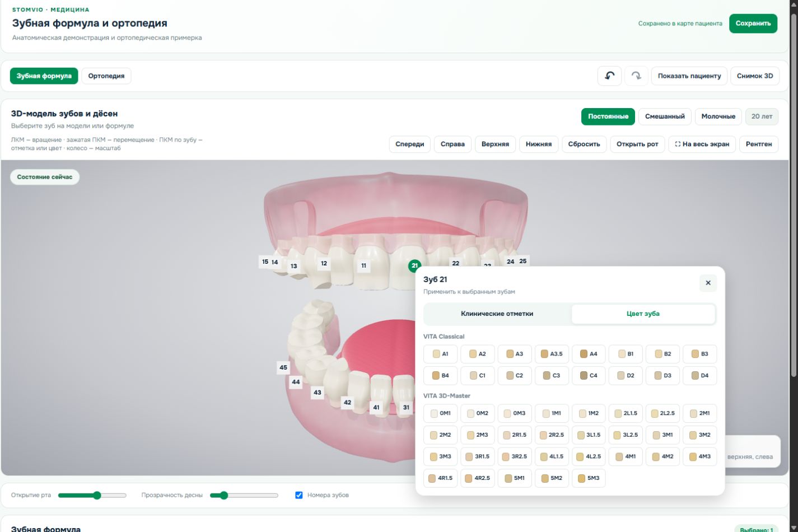
Task: Select tooth 45 label on lower jaw
Action: click(283, 368)
